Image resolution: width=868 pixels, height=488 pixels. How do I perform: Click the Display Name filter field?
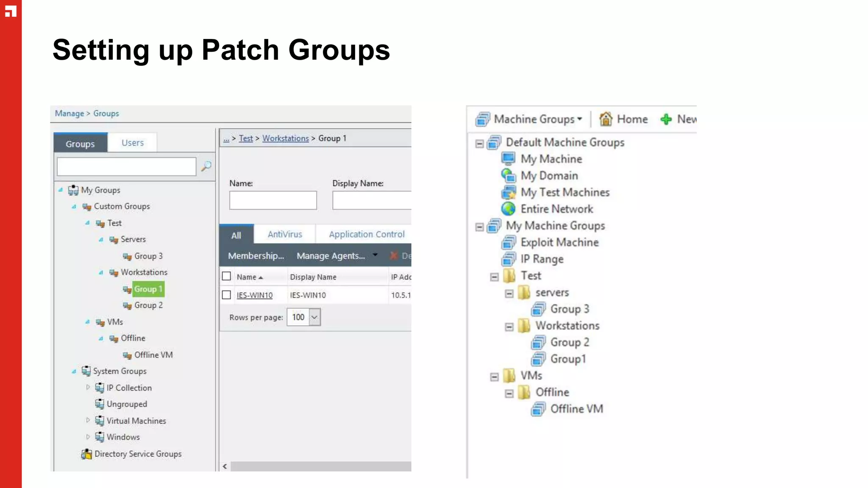[x=372, y=200]
